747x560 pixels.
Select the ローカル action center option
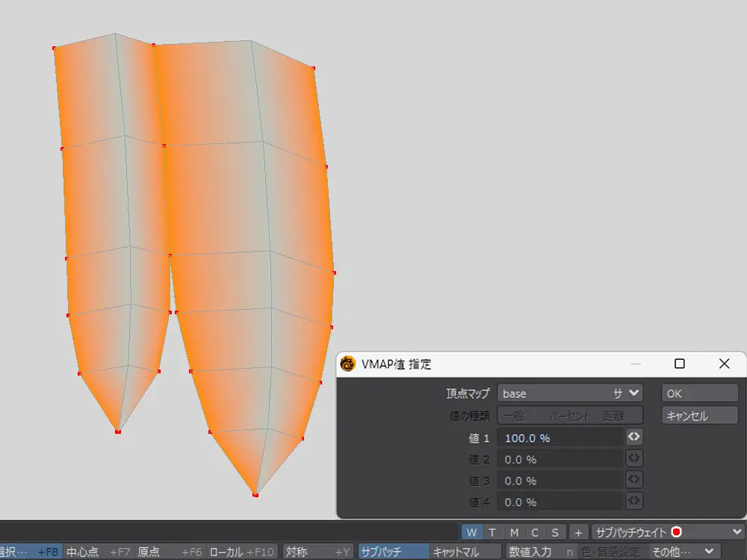coord(243,552)
